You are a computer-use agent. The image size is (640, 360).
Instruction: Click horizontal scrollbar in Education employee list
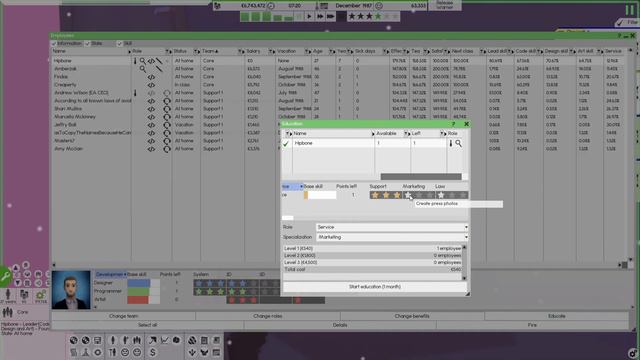(x=421, y=177)
